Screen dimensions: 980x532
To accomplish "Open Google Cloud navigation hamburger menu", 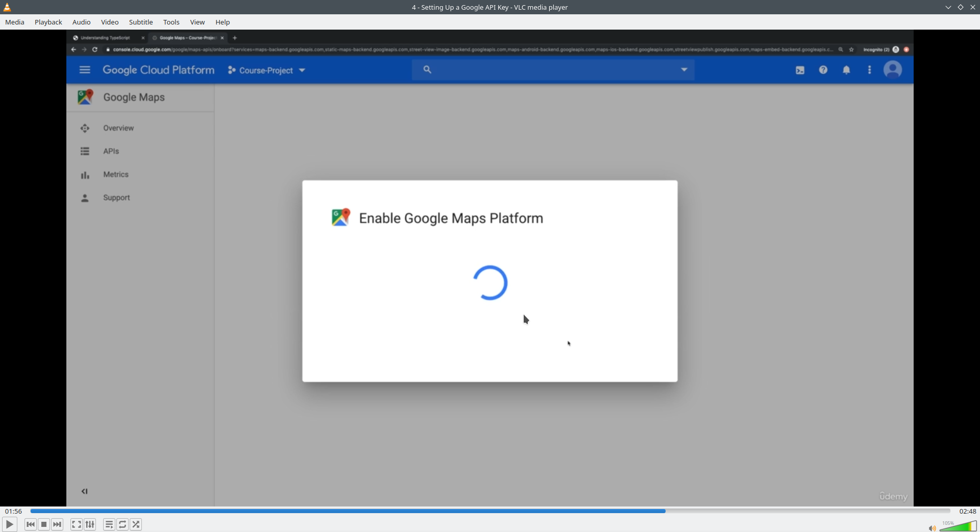I will coord(85,70).
